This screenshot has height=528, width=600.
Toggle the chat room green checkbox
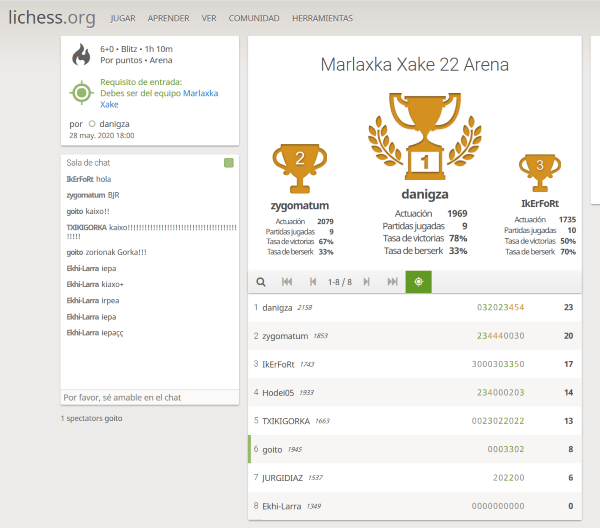229,162
